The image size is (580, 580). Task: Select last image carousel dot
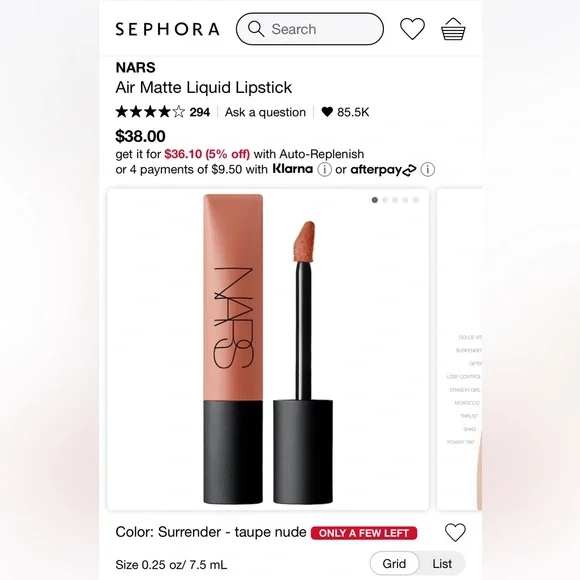(416, 200)
